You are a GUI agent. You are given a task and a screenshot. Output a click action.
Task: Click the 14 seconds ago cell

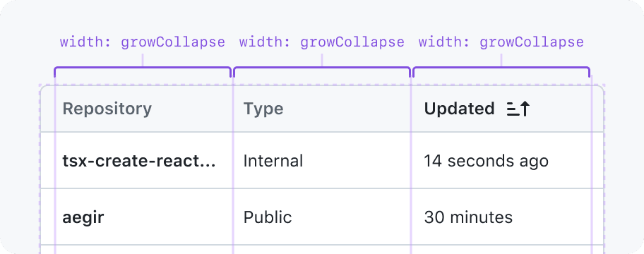coord(487,161)
